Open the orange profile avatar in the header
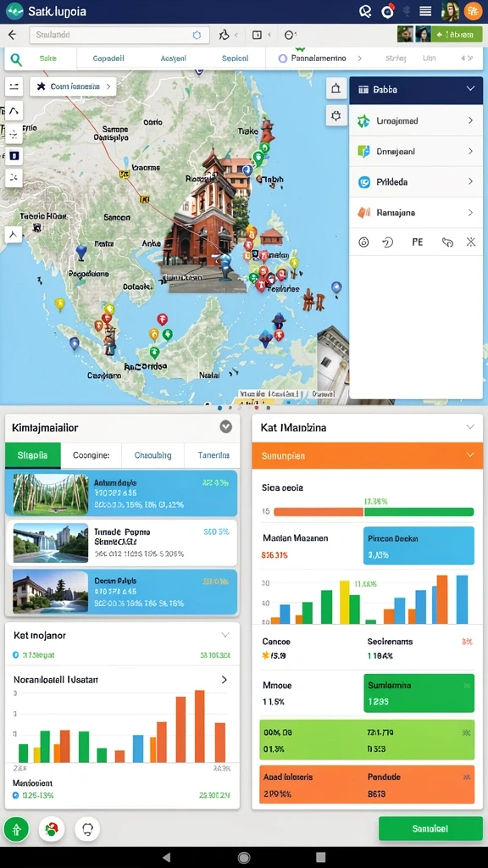 tap(474, 10)
